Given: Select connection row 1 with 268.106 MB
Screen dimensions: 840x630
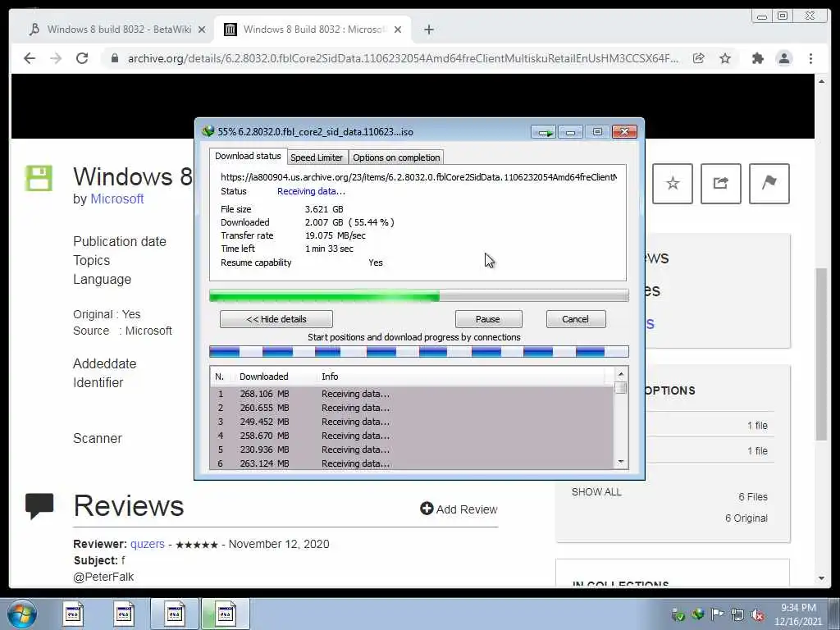Looking at the screenshot, I should pos(412,394).
